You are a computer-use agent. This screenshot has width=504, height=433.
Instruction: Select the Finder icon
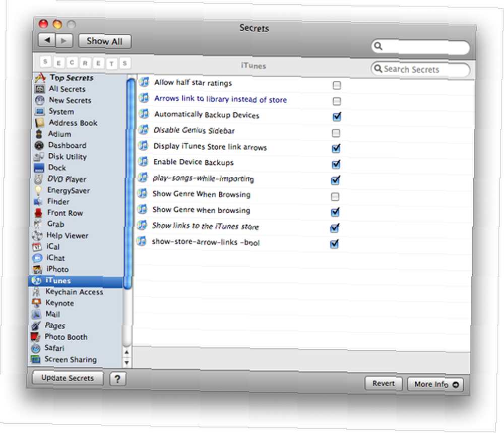pos(38,202)
